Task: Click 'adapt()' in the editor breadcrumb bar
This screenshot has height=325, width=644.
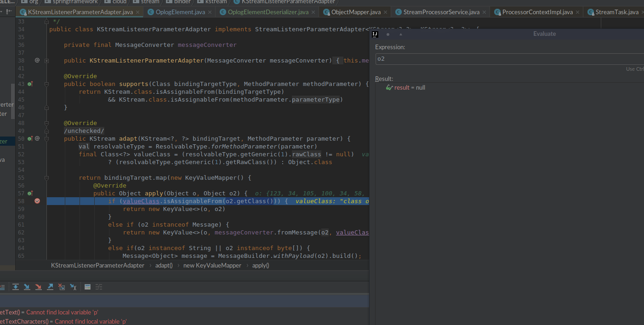Action: point(164,265)
